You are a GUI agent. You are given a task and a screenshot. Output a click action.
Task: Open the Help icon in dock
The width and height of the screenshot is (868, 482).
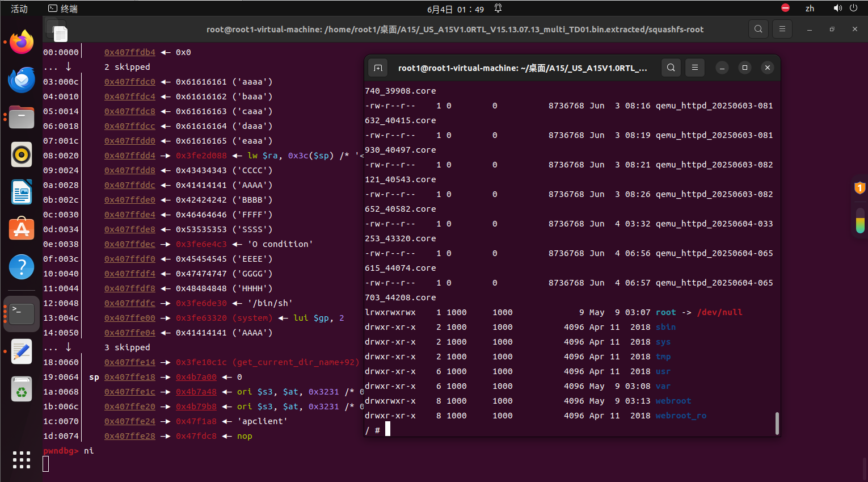click(22, 267)
